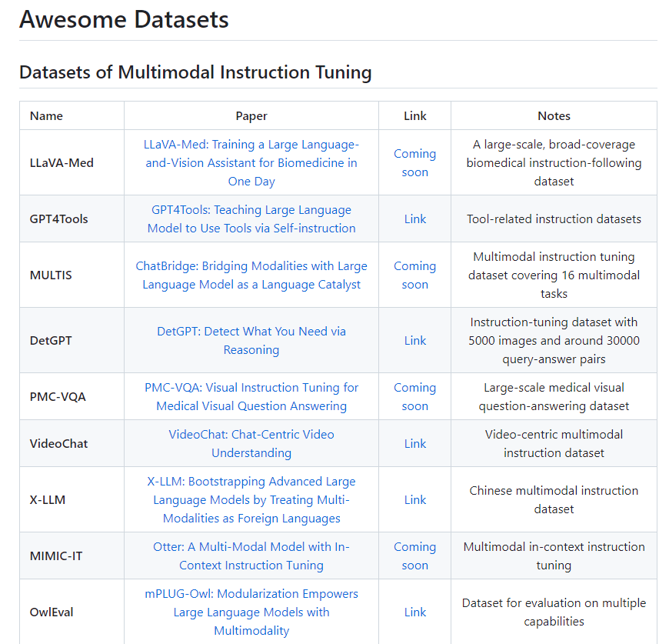The width and height of the screenshot is (669, 644).
Task: Open the ChatBridge paper link
Action: point(251,275)
